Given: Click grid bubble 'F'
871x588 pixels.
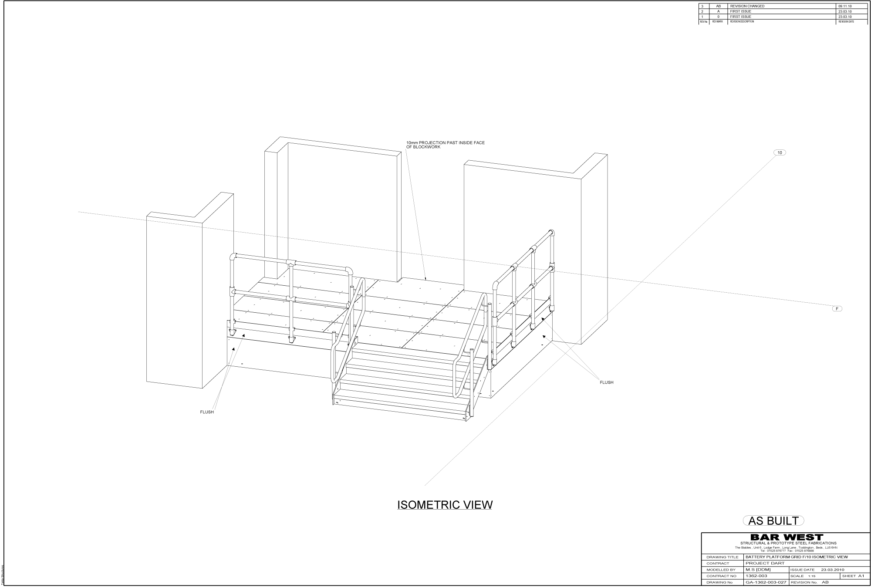Looking at the screenshot, I should point(837,309).
